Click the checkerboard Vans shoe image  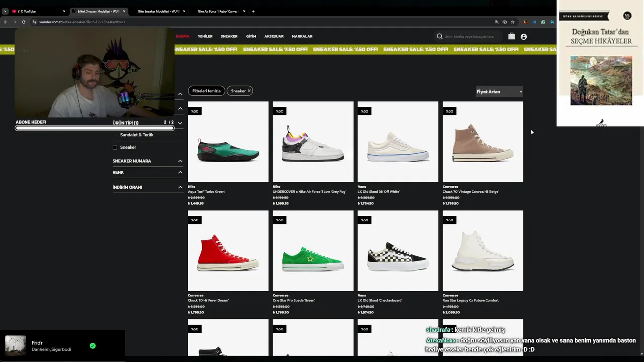398,250
